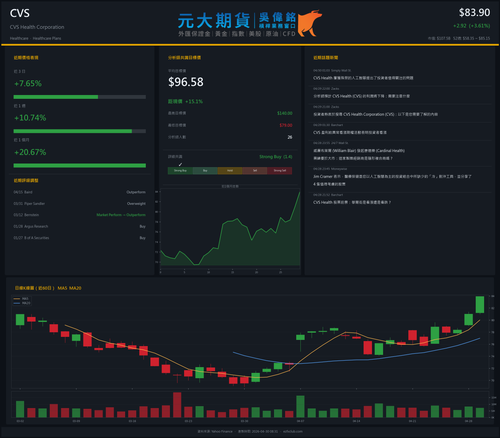500x438 pixels.
Task: Click the progress bar under +10.74%
Action: click(80, 131)
